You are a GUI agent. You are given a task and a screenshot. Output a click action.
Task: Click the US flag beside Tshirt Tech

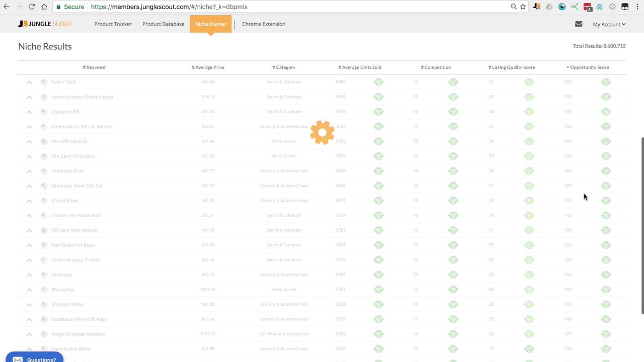[x=44, y=82]
